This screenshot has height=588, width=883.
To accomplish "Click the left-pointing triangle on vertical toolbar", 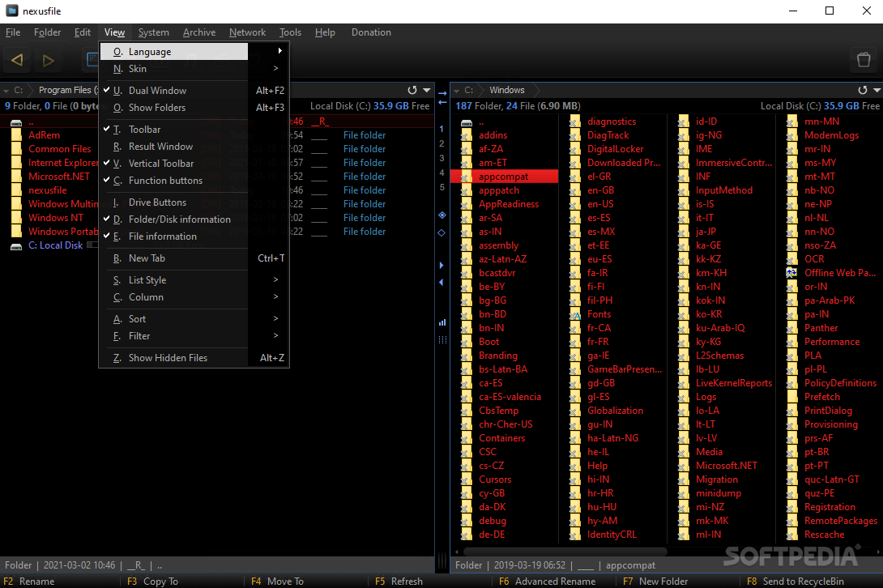I will pyautogui.click(x=441, y=282).
